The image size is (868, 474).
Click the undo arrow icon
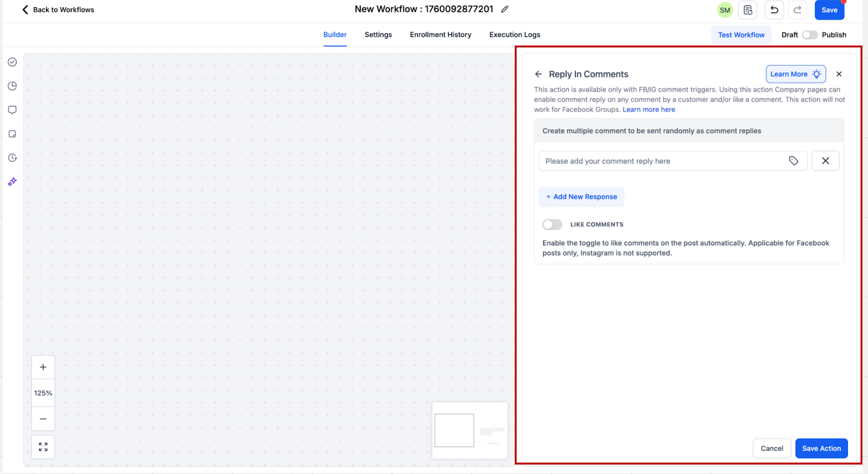coord(774,10)
